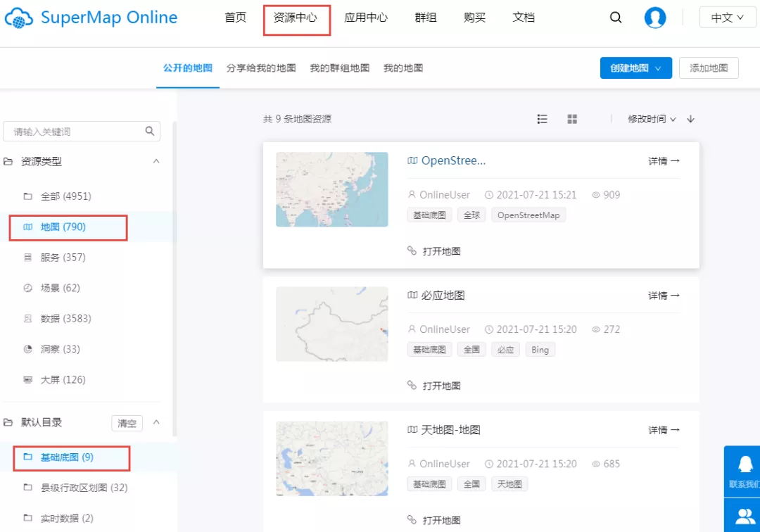The height and width of the screenshot is (532, 760).
Task: Open the OpenStreetMap map thumbnail
Action: click(332, 189)
